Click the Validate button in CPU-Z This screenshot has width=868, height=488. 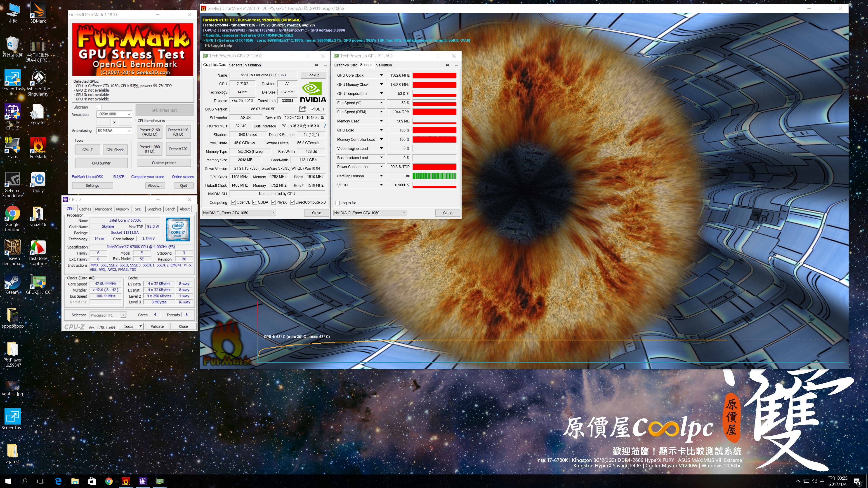(x=157, y=326)
